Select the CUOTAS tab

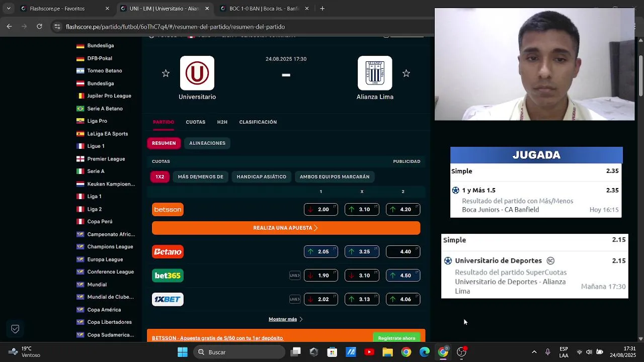196,122
